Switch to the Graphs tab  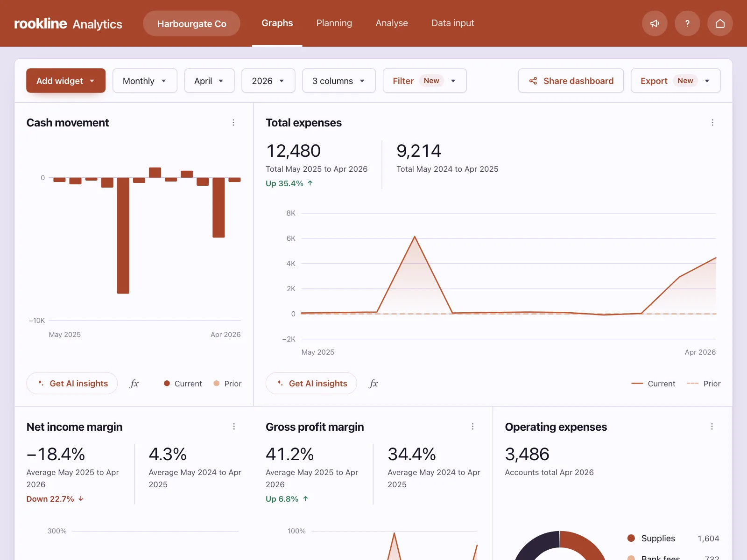[277, 23]
